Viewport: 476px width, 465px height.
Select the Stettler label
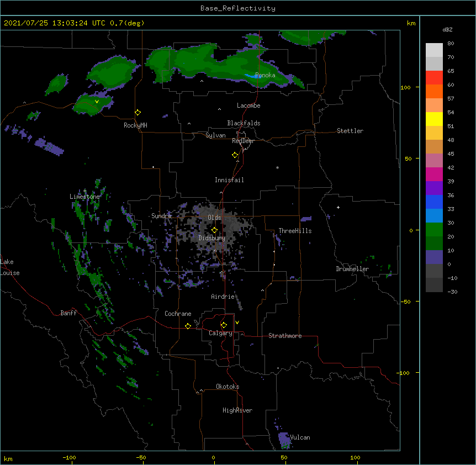pyautogui.click(x=350, y=131)
